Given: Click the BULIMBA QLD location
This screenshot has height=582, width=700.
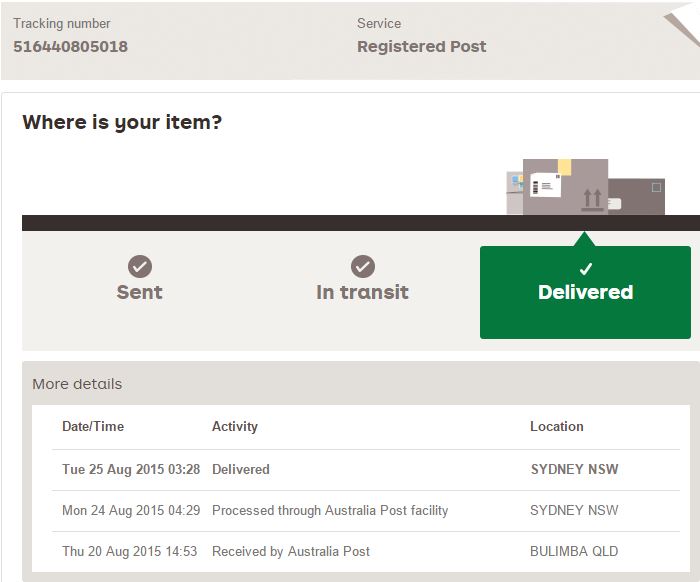Looking at the screenshot, I should click(x=574, y=551).
